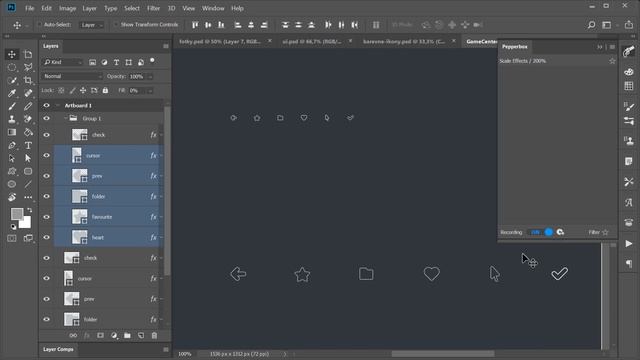Open the search magnifier in options bar

[591, 25]
